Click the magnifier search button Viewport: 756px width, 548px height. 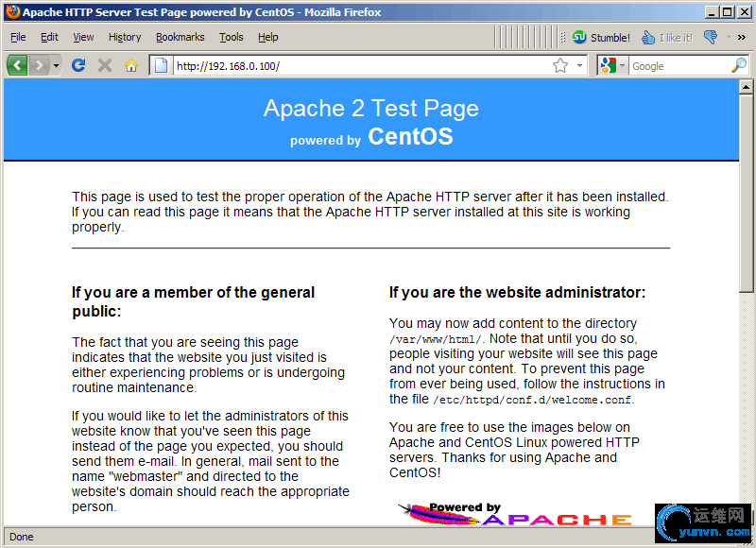(x=739, y=65)
